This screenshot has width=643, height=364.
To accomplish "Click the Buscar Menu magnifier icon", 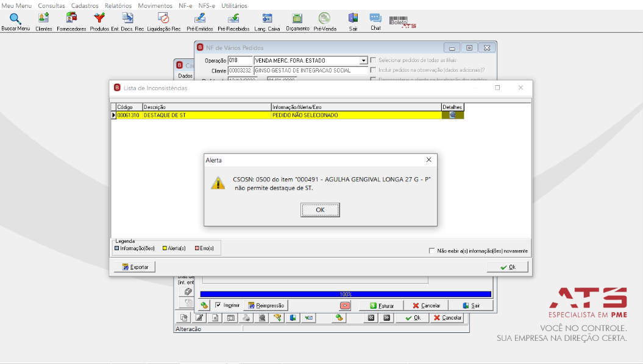I will (15, 19).
